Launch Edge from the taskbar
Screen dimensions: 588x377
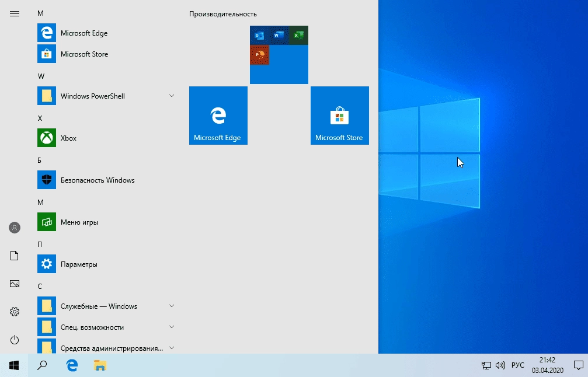coord(72,365)
